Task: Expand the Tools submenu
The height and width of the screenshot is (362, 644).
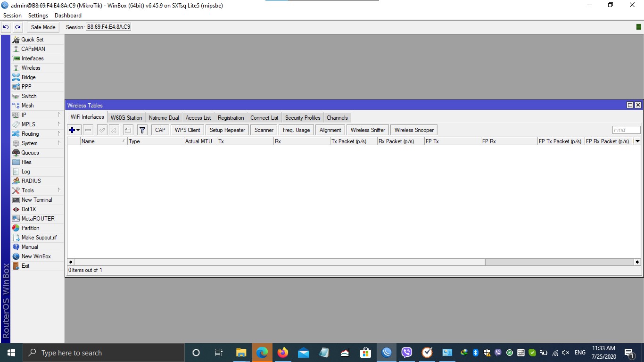Action: coord(38,190)
